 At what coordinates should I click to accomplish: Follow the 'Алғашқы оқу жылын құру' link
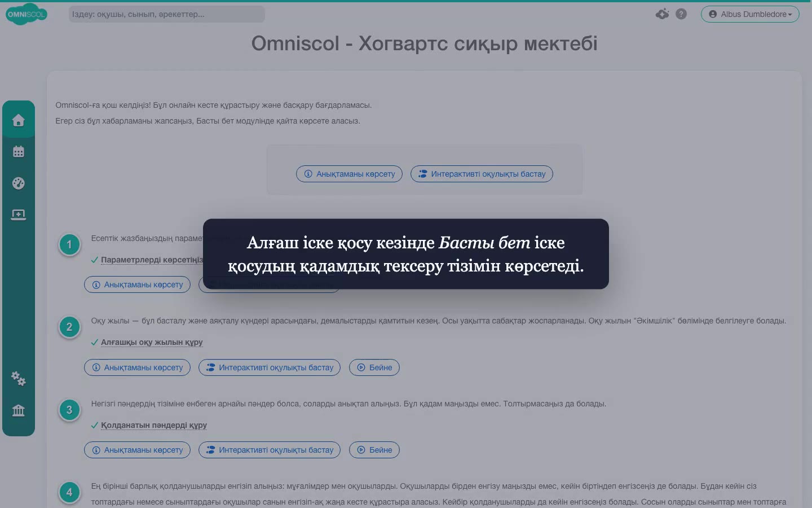(x=152, y=342)
